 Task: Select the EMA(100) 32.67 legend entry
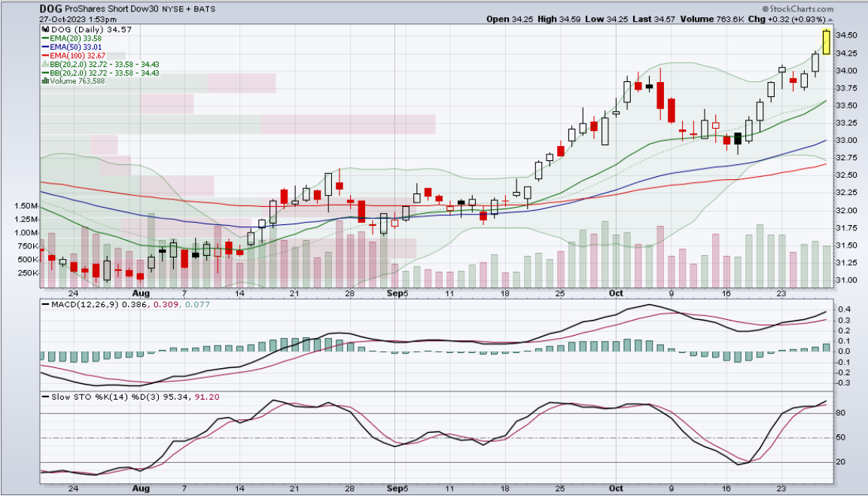tap(78, 56)
